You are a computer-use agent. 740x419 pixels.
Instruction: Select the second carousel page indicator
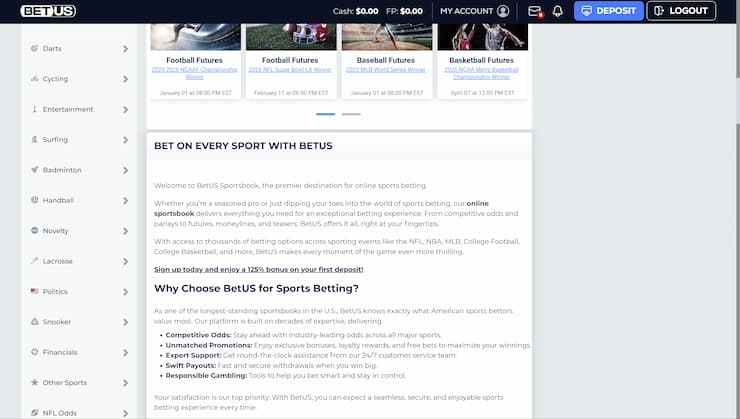(351, 114)
